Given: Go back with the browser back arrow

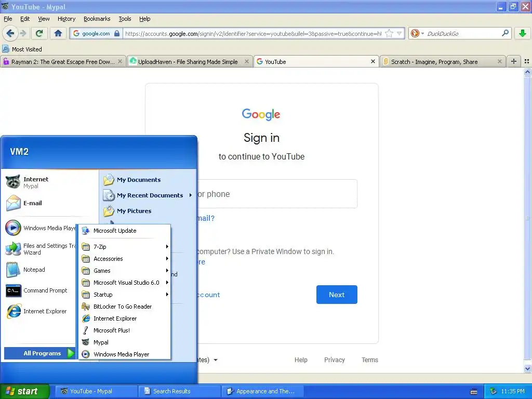Looking at the screenshot, I should tap(10, 33).
